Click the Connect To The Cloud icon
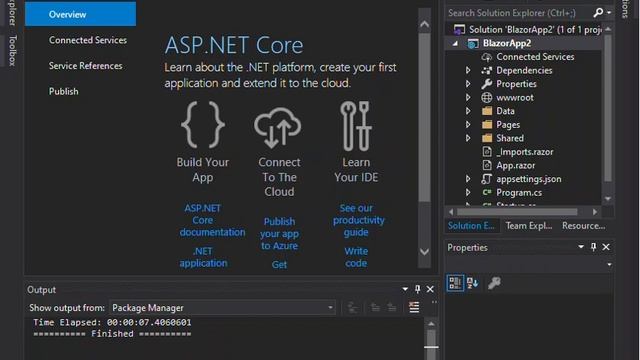This screenshot has height=360, width=640. pos(278,127)
